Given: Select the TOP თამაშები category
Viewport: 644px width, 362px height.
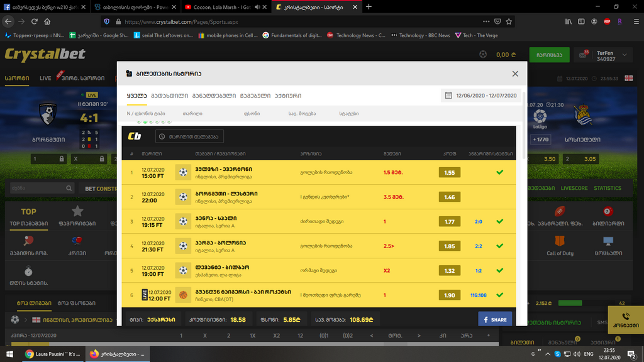Looking at the screenshot, I should click(x=29, y=216).
